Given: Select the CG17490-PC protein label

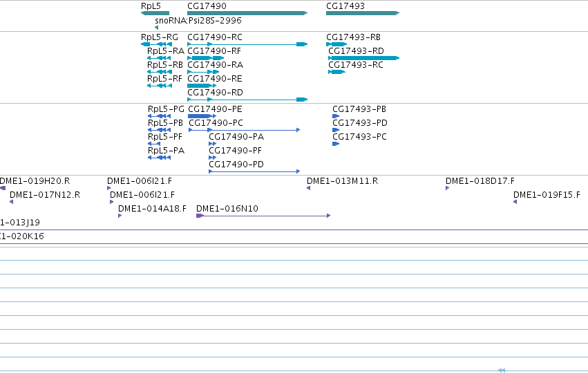Looking at the screenshot, I should point(216,123).
